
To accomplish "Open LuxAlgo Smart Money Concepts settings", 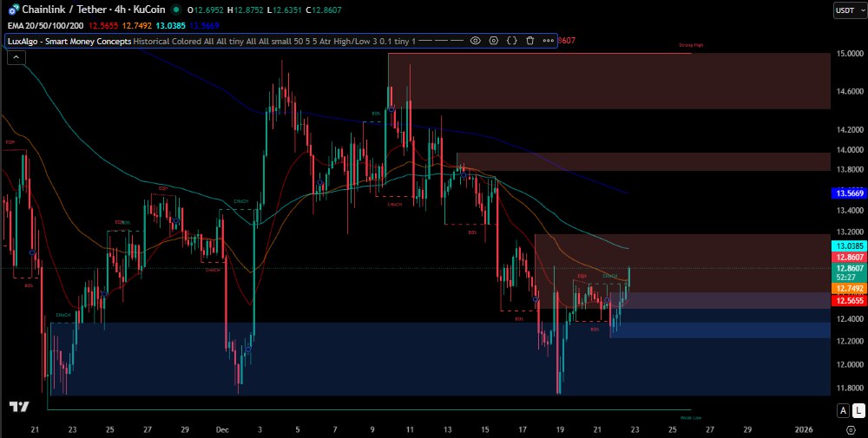I will (494, 40).
